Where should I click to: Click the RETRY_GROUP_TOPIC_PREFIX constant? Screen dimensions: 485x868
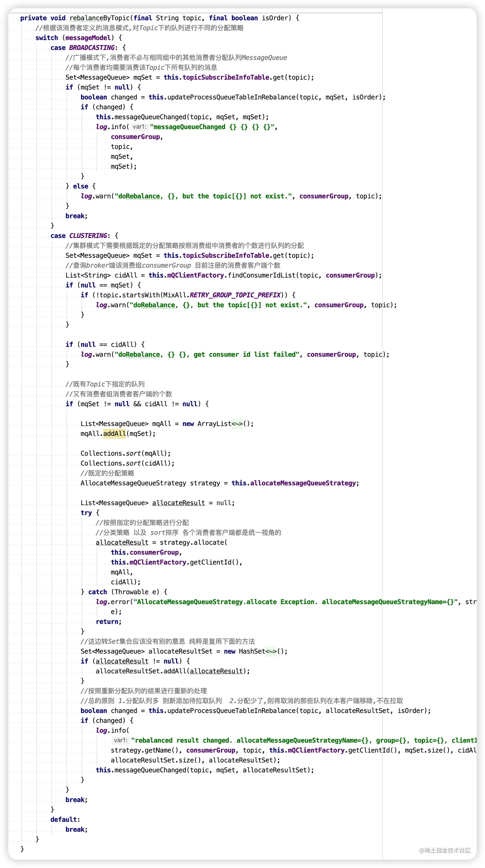[235, 295]
